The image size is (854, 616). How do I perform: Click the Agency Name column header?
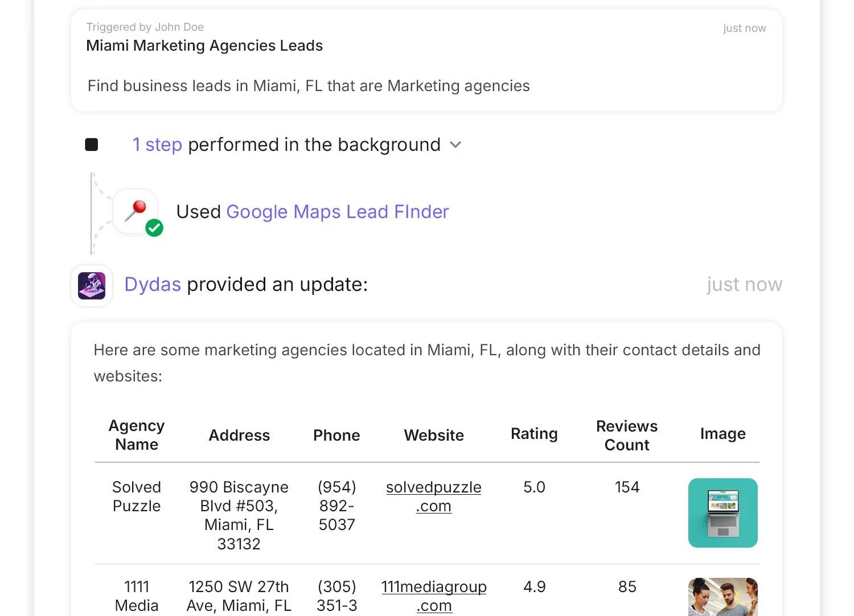[137, 435]
